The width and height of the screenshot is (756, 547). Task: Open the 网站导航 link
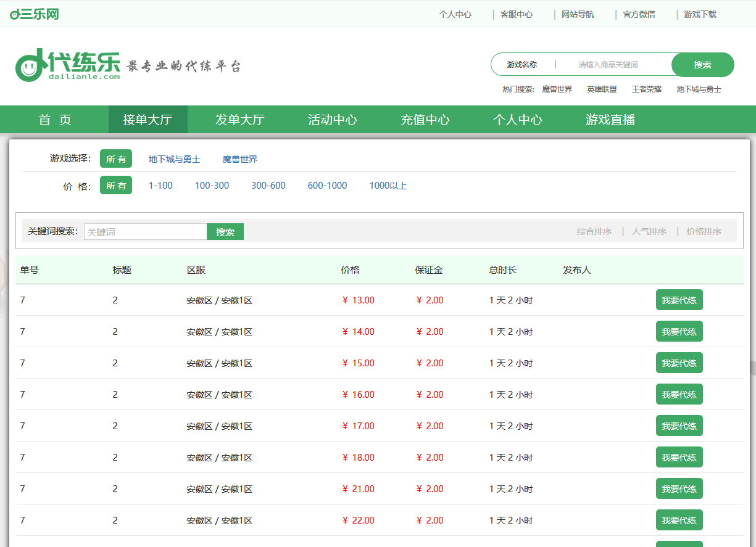point(578,14)
